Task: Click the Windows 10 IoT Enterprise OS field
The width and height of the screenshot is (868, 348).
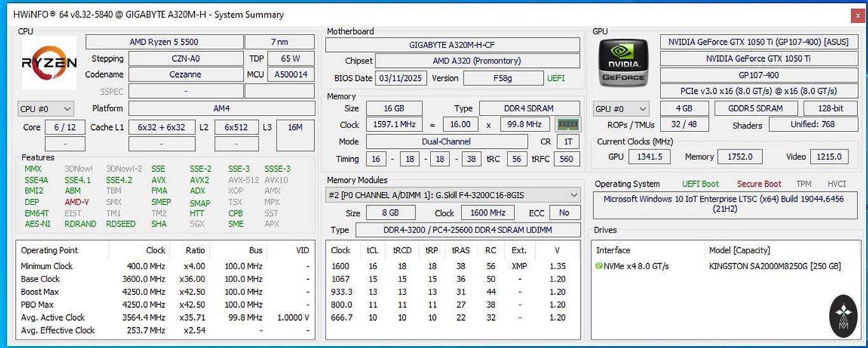Action: [725, 204]
